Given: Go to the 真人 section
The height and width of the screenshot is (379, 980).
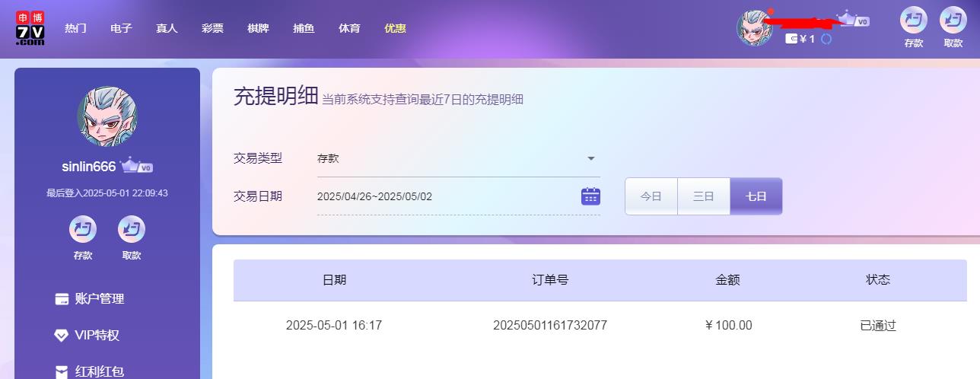Looking at the screenshot, I should pos(167,28).
